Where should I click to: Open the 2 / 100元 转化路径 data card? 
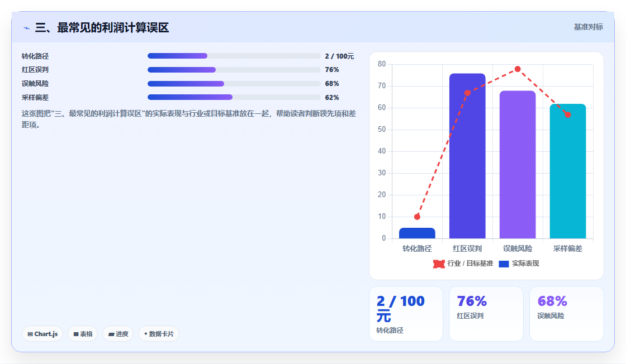(x=406, y=314)
